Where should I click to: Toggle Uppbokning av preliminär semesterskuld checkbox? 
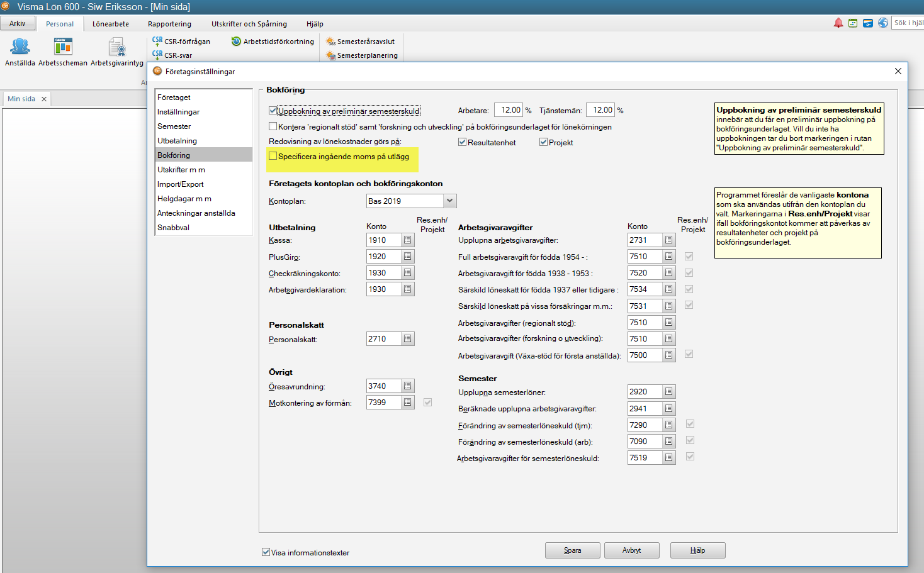[273, 111]
